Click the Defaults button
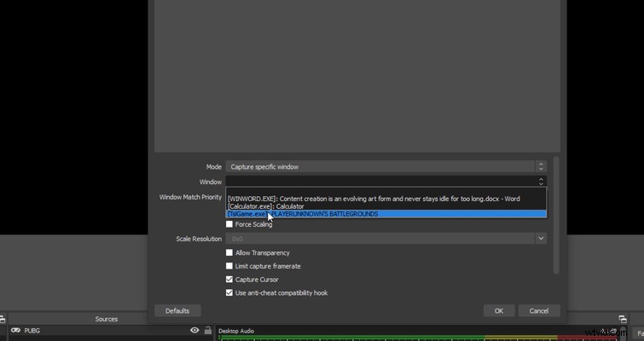The image size is (644, 341). tap(177, 310)
